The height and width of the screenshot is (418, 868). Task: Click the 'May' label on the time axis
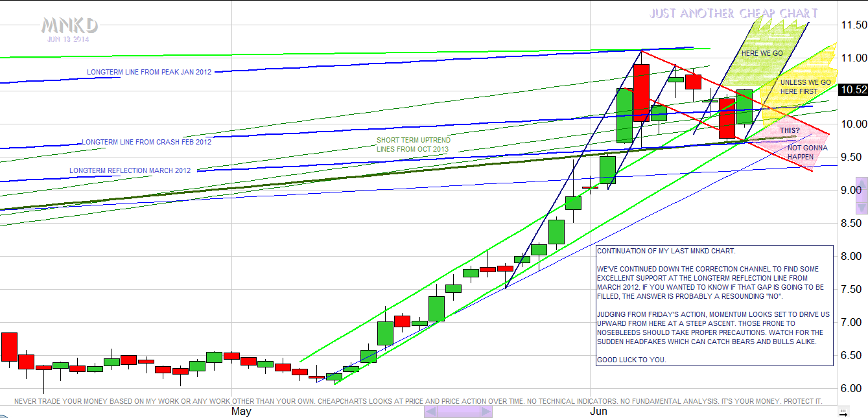point(241,411)
